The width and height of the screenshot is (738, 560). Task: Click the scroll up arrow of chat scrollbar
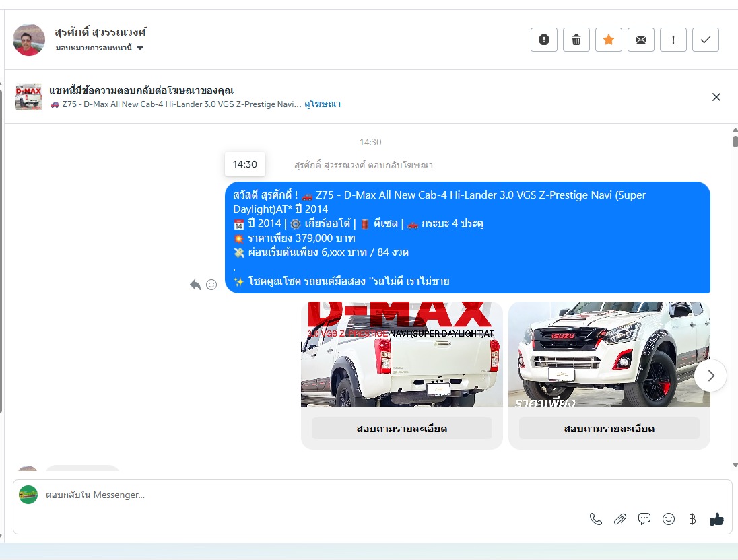tap(735, 131)
